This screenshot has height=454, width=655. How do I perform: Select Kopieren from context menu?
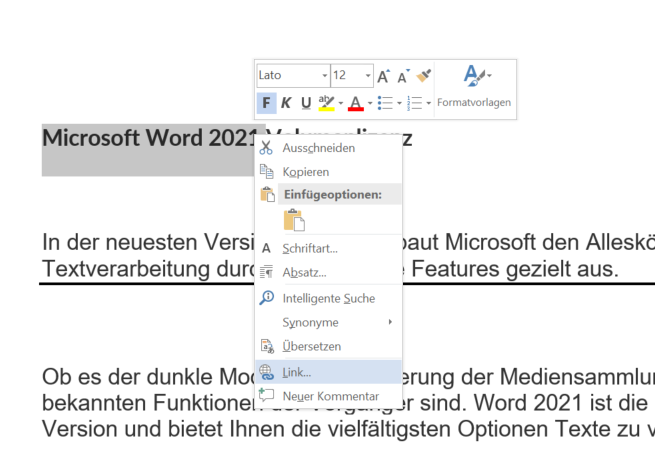(x=328, y=172)
